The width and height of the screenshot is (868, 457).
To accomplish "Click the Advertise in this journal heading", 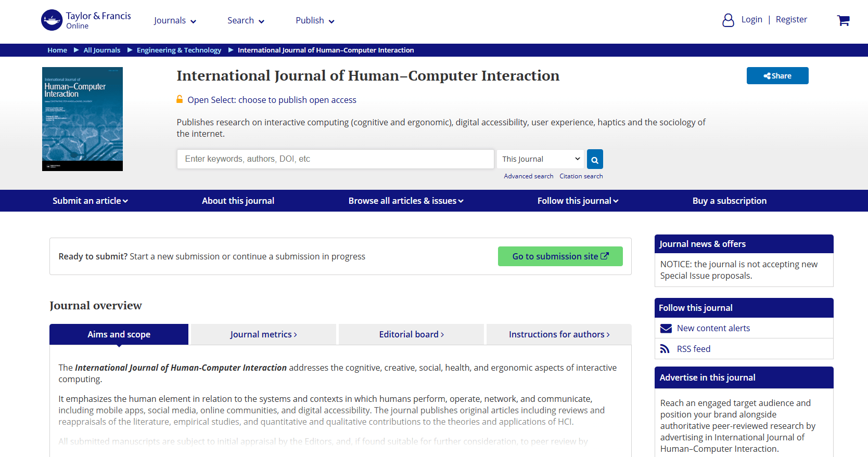I will coord(707,377).
